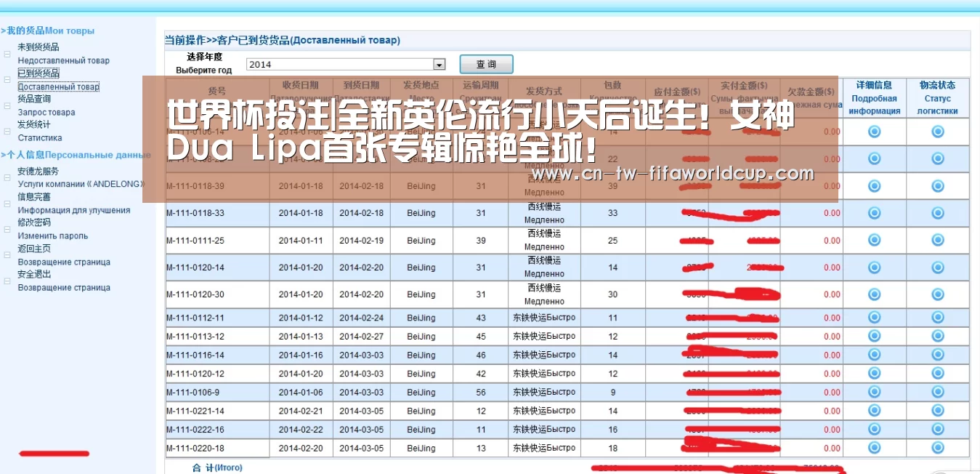Open detail info icon for row M-111-0221-14
The width and height of the screenshot is (980, 474).
(x=875, y=411)
